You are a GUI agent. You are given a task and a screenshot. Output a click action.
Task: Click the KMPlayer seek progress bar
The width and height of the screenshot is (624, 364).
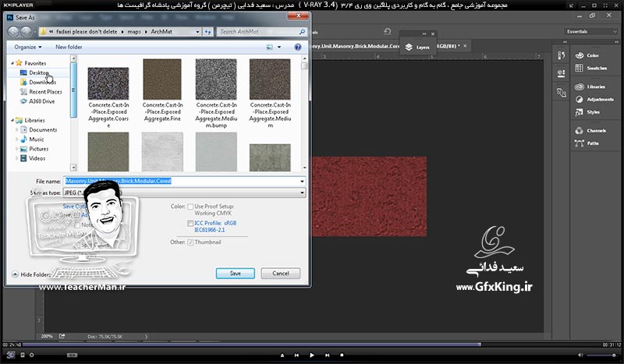312,345
